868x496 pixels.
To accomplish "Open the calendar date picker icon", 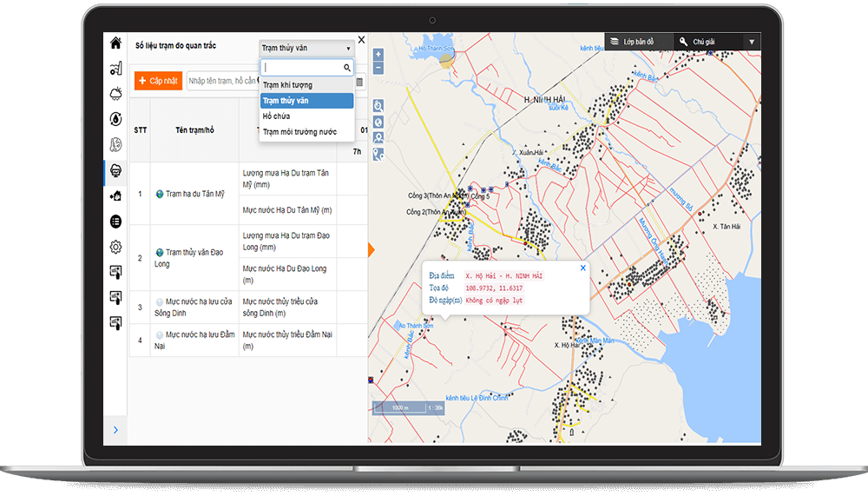I will pos(359,82).
